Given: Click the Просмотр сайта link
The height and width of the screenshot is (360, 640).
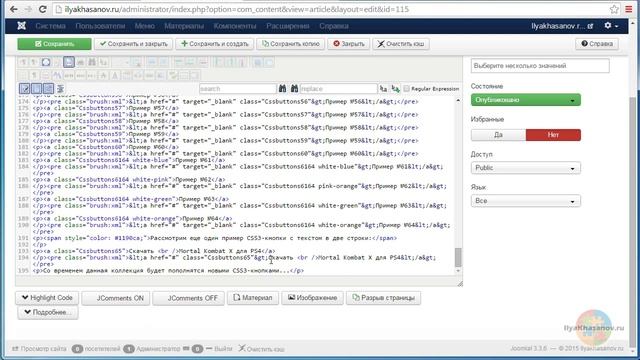Looking at the screenshot, I should pyautogui.click(x=43, y=349).
